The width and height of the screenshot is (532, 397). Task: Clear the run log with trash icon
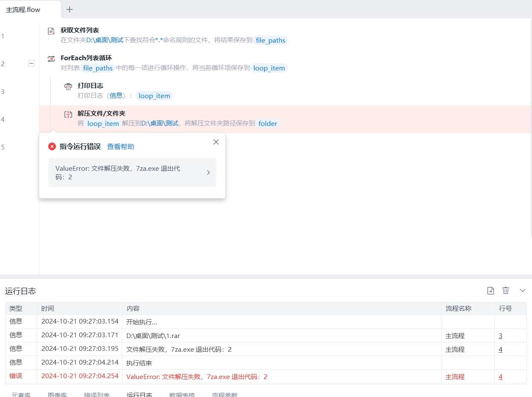point(506,291)
